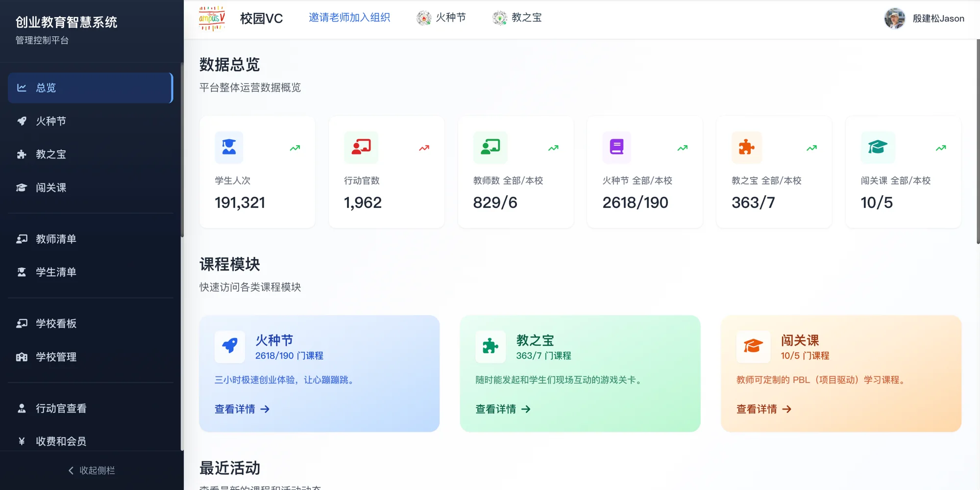Open the 总览 overview menu item

(x=91, y=88)
